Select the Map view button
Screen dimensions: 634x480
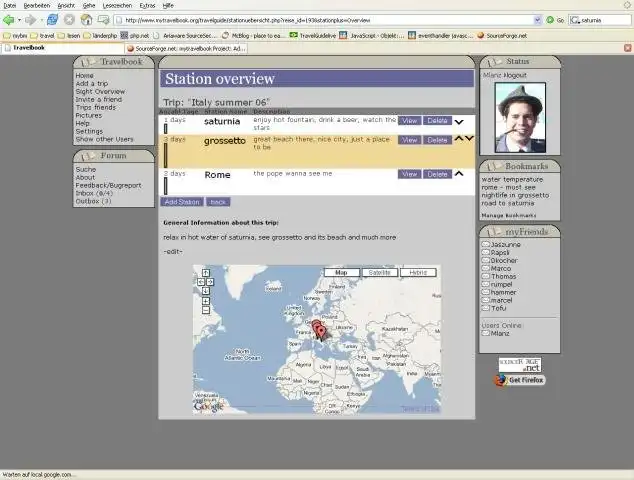click(x=342, y=273)
